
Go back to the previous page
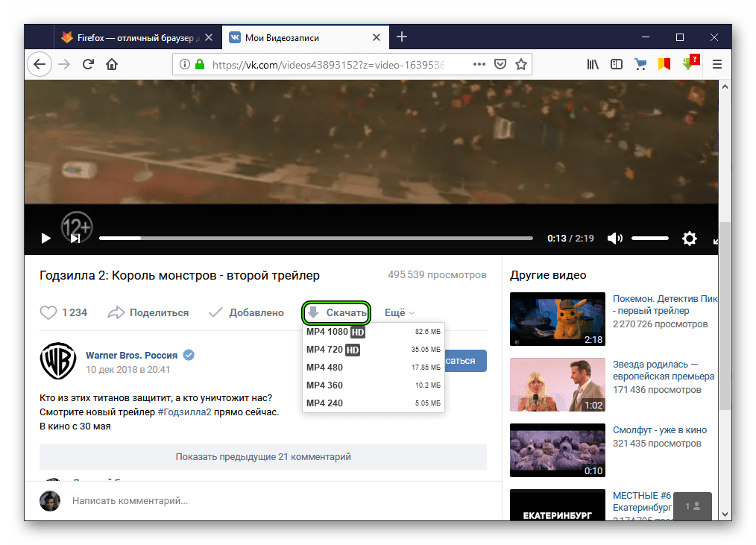pyautogui.click(x=40, y=64)
